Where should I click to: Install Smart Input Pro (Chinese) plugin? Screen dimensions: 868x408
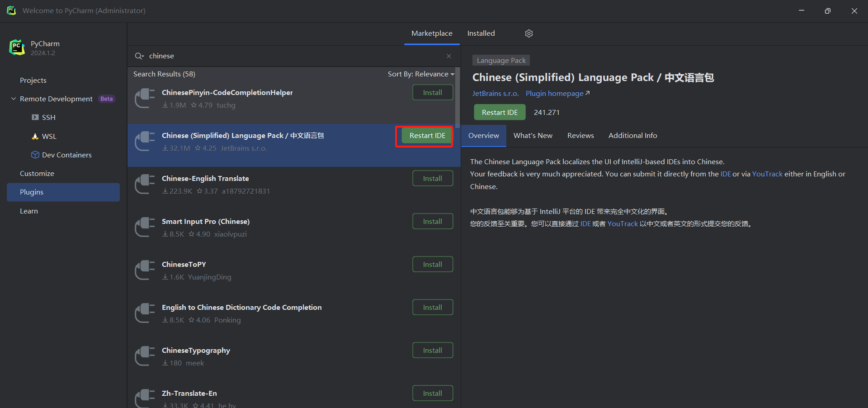pyautogui.click(x=433, y=221)
